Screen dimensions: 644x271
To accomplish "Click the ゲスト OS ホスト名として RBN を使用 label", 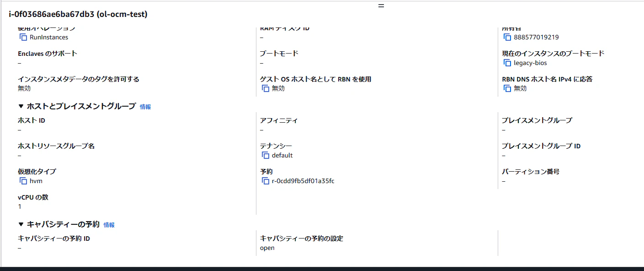I will click(316, 79).
